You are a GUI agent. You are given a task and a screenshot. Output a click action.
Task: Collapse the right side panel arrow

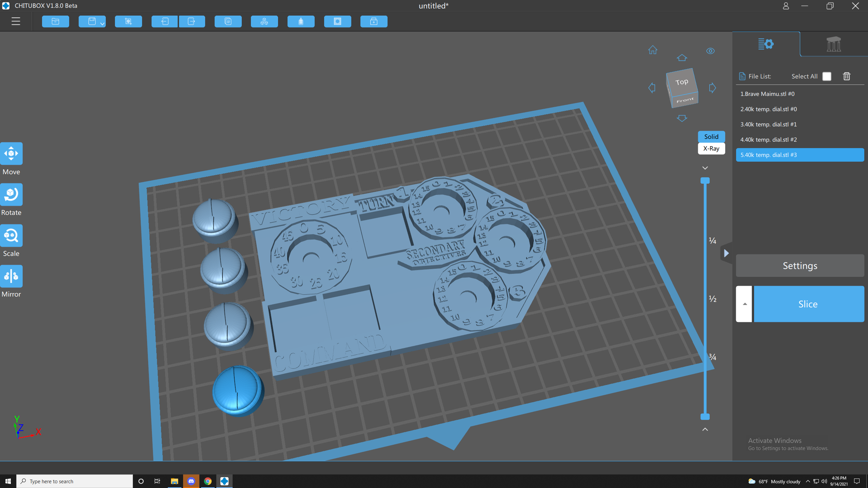tap(726, 253)
